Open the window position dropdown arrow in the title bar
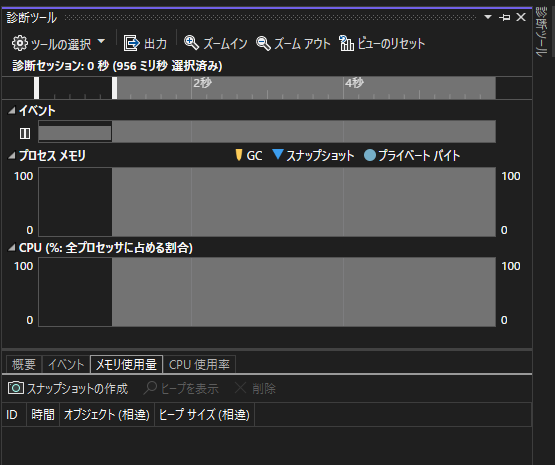The height and width of the screenshot is (465, 555). pyautogui.click(x=488, y=17)
